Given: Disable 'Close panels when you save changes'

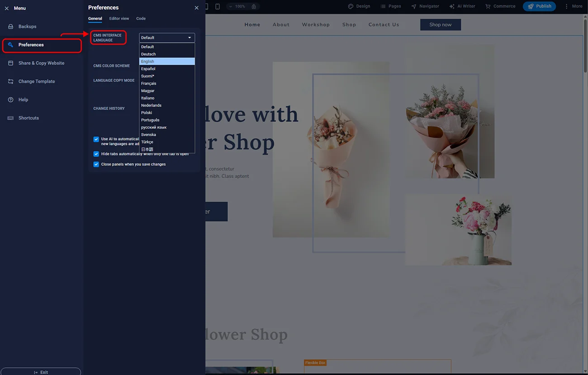Looking at the screenshot, I should (x=96, y=164).
